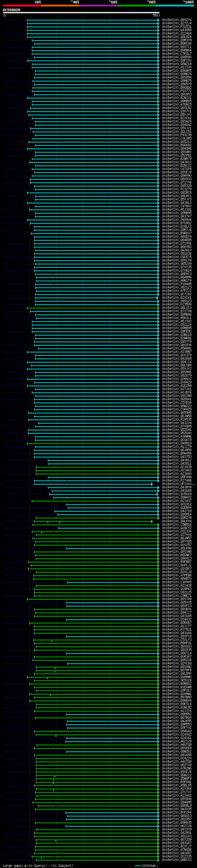Click the hit label UniRef100_Q43812
The width and height of the screenshot is (197, 868).
(x=176, y=460)
